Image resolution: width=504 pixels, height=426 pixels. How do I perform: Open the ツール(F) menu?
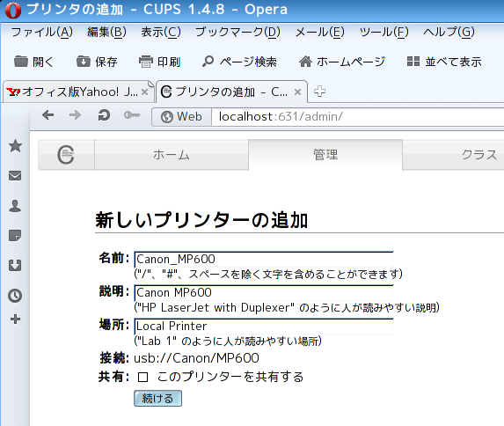(383, 32)
